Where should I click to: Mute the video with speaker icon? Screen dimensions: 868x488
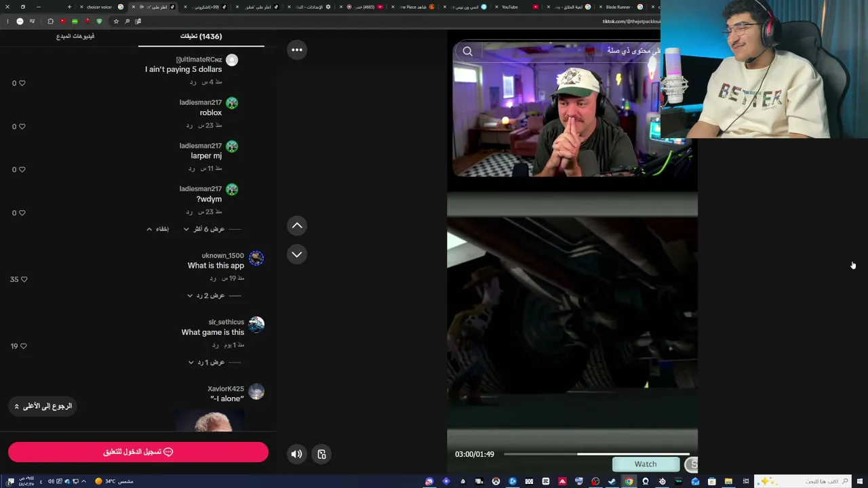296,454
